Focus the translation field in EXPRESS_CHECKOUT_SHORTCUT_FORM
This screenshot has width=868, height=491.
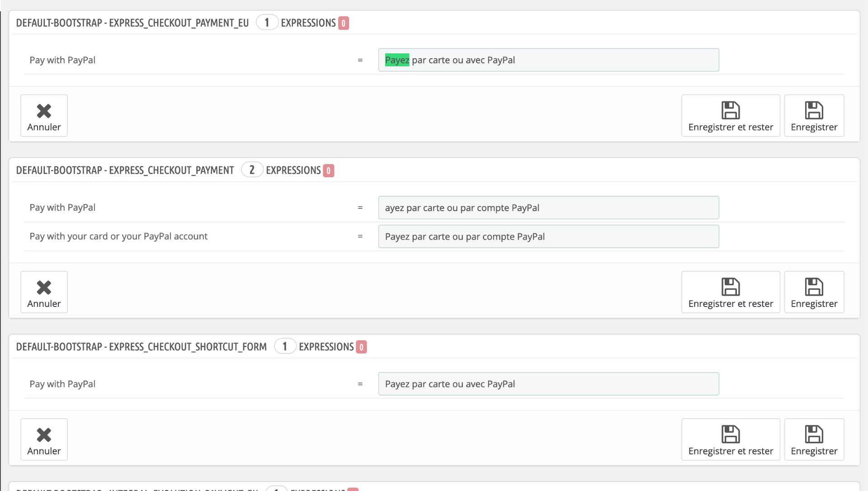coord(548,384)
